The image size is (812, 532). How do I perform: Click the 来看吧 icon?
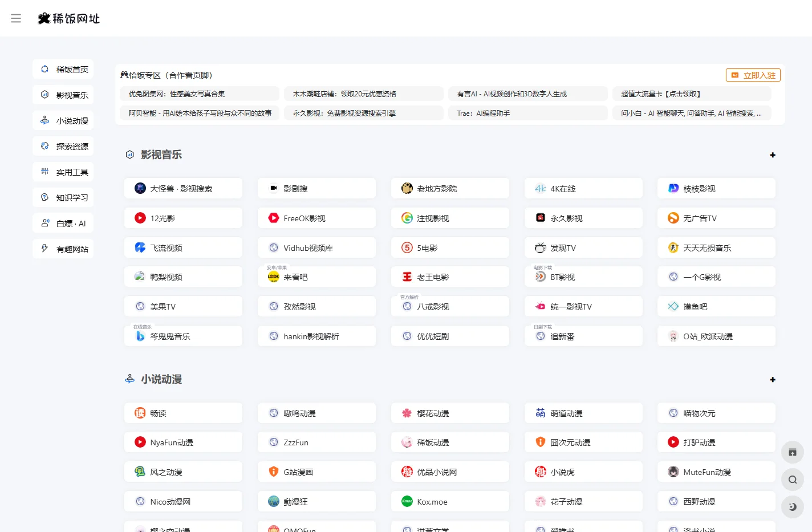[x=274, y=277]
